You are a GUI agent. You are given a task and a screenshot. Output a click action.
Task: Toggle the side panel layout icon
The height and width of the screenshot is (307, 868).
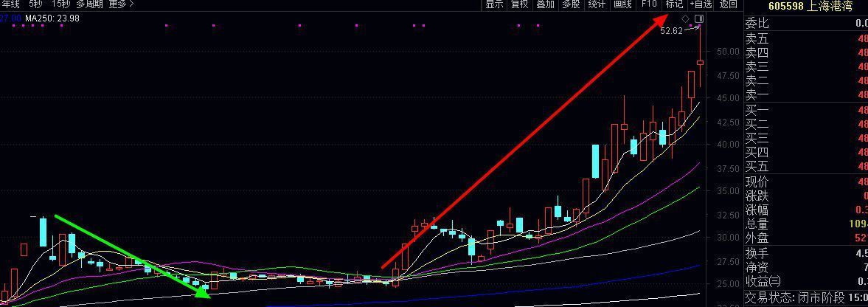coord(699,18)
